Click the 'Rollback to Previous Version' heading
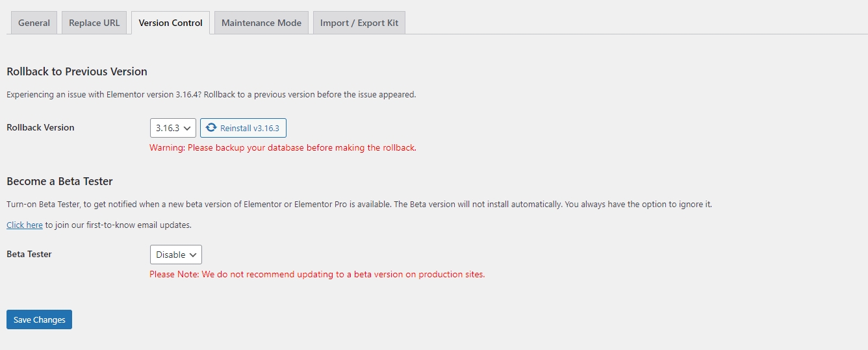Screen dimensions: 868x350 [x=77, y=71]
